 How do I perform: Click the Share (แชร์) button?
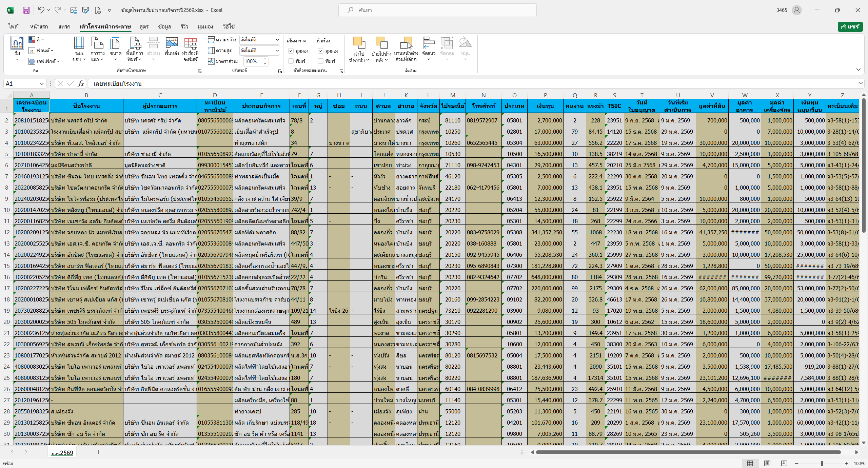(850, 26)
